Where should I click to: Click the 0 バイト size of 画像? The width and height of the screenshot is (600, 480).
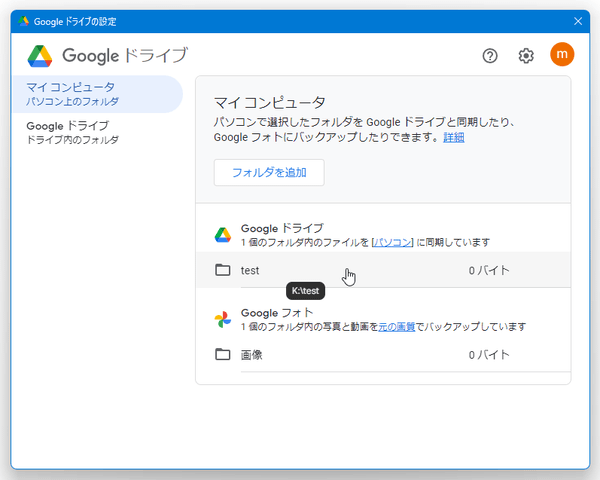coord(489,355)
